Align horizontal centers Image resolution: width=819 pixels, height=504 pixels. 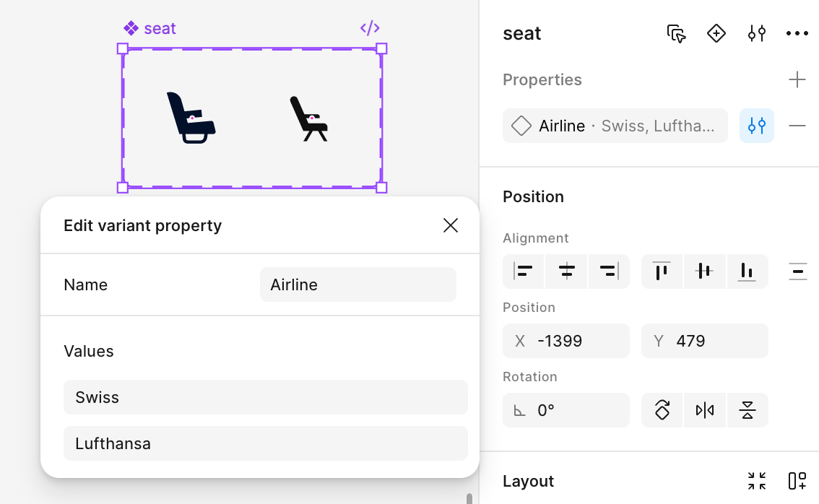[x=566, y=271]
